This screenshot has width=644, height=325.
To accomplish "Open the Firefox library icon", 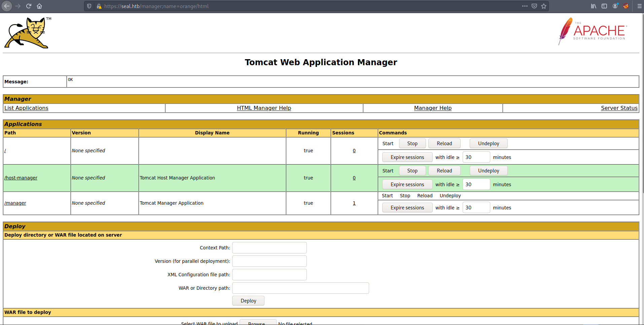I will pyautogui.click(x=594, y=6).
